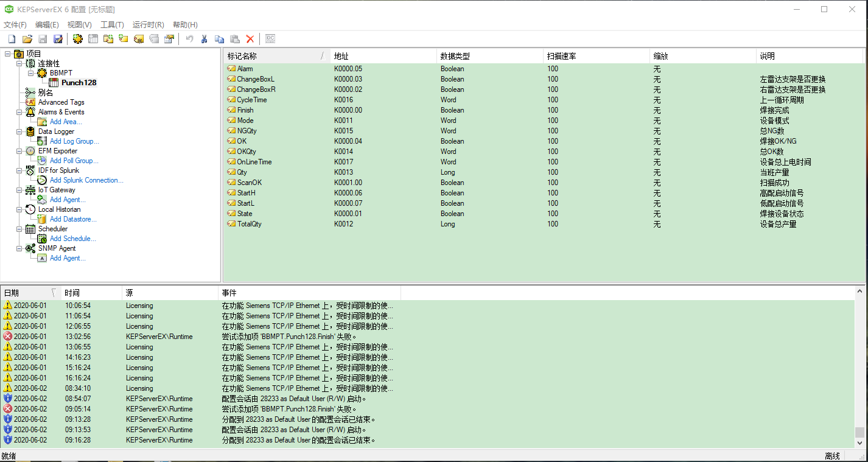Click the Bulk Tag Creation icon
The height and width of the screenshot is (462, 868).
139,39
